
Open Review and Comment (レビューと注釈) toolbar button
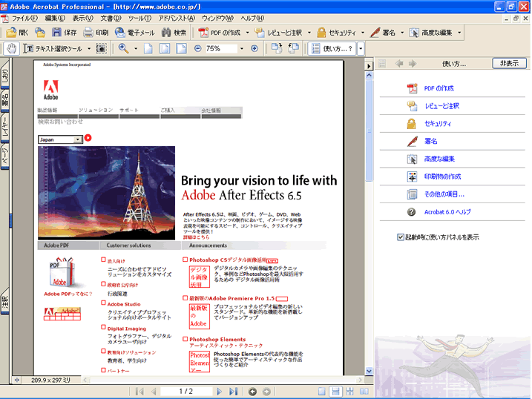(x=278, y=33)
